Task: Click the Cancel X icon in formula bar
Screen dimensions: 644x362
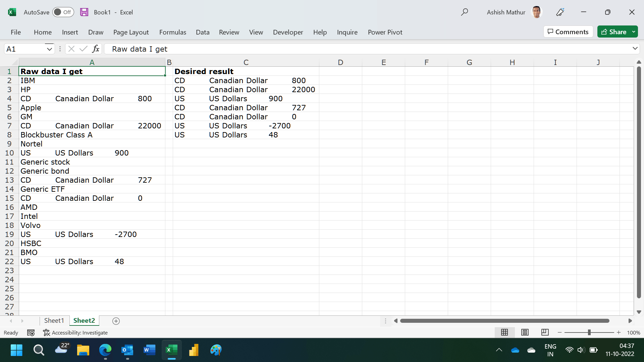Action: [71, 49]
